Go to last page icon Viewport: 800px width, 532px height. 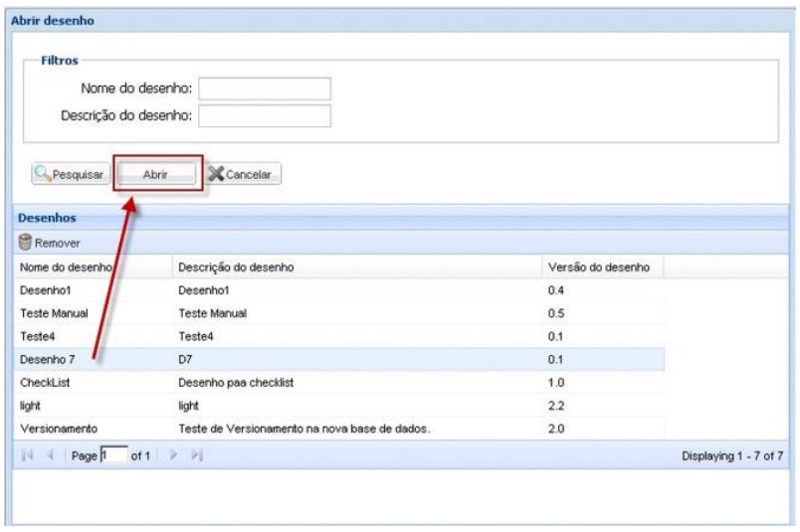196,455
